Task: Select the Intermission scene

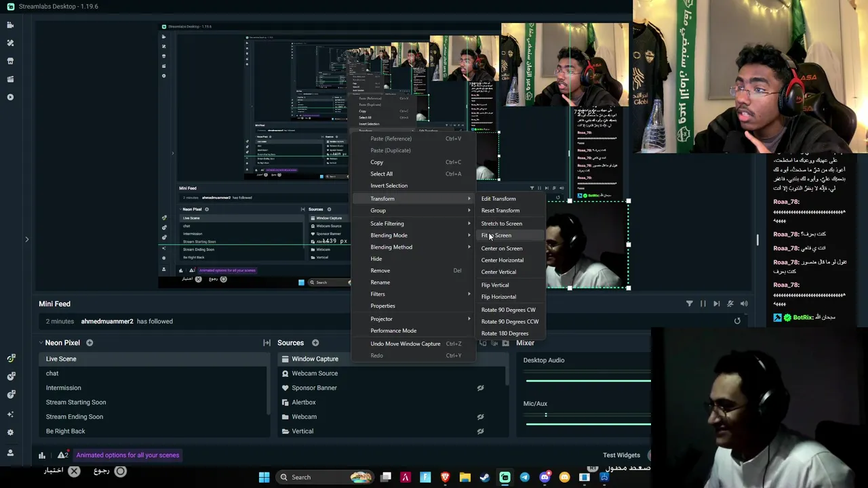Action: [154, 388]
